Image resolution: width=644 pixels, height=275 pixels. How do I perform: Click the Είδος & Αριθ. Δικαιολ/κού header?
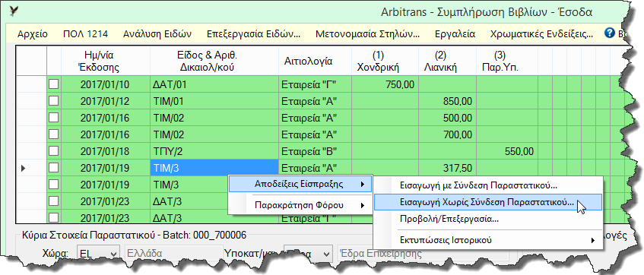tap(214, 61)
